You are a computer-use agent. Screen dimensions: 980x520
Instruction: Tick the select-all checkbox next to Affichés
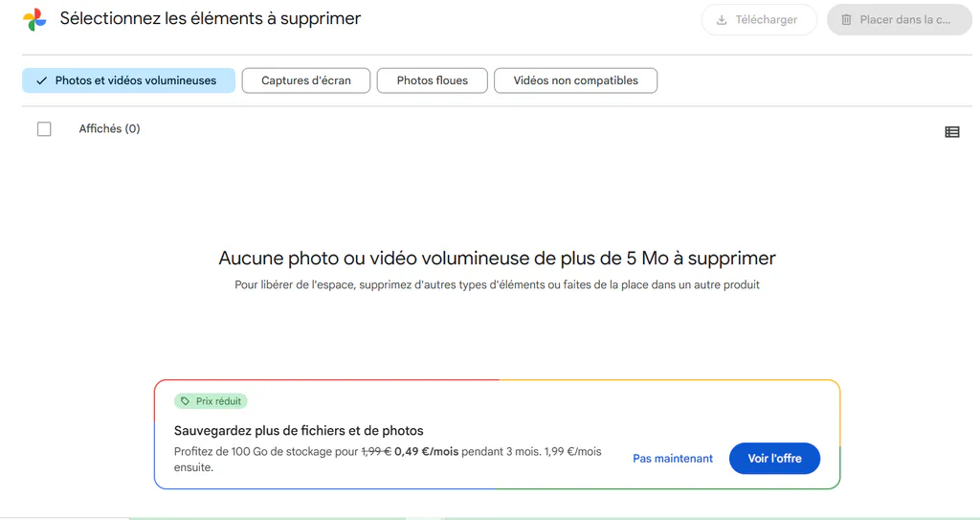tap(44, 129)
